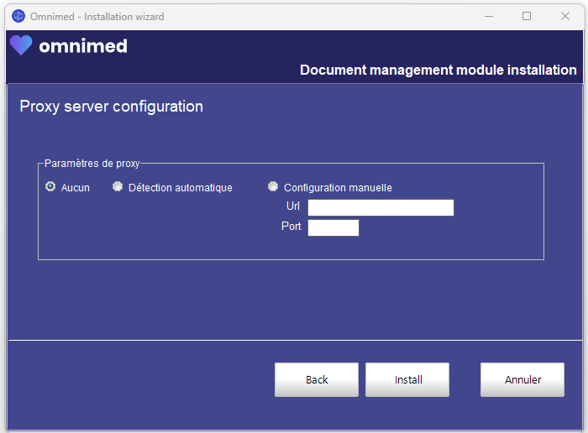Click the Omnimed - Installation wizard title text

97,16
